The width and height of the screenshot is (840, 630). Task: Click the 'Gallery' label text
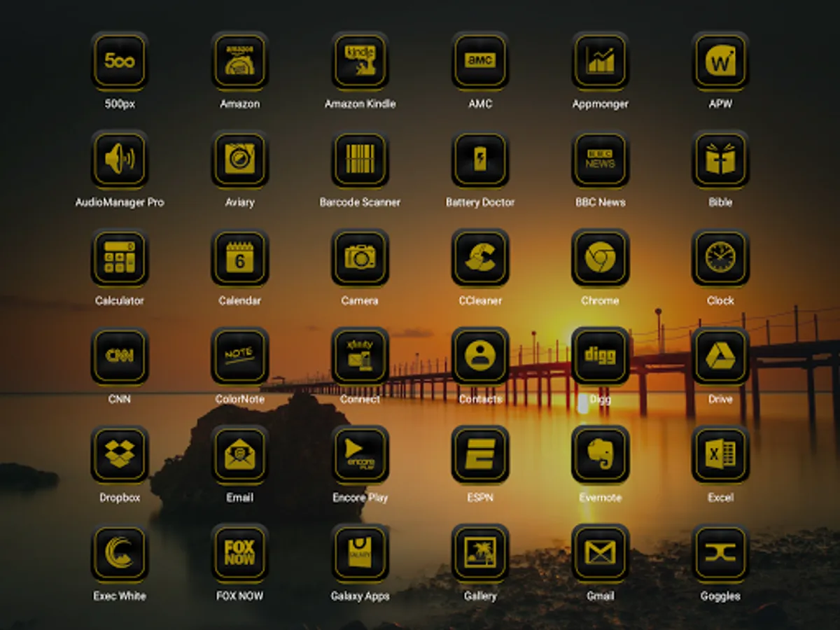click(480, 596)
